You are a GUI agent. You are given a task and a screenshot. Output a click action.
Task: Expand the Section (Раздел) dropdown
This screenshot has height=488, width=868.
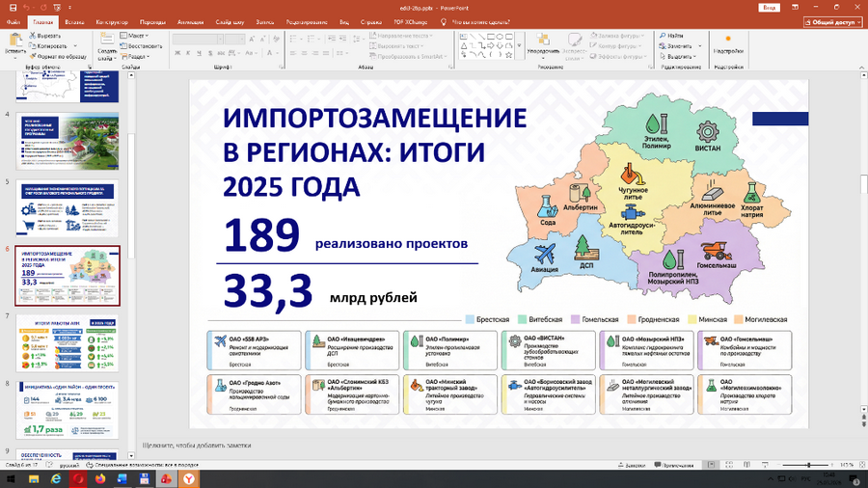pyautogui.click(x=138, y=57)
